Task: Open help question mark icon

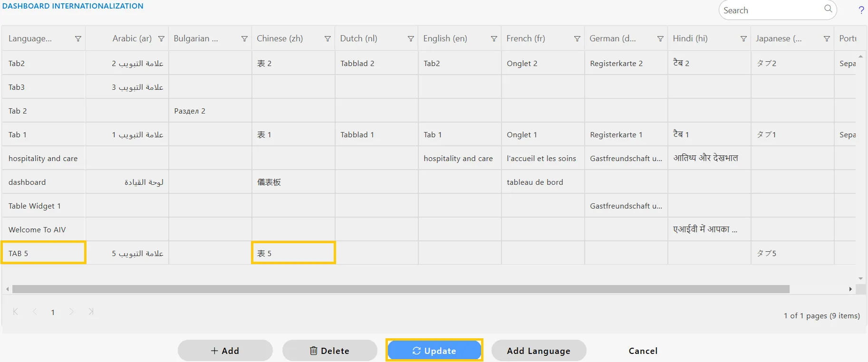Action: 861,10
